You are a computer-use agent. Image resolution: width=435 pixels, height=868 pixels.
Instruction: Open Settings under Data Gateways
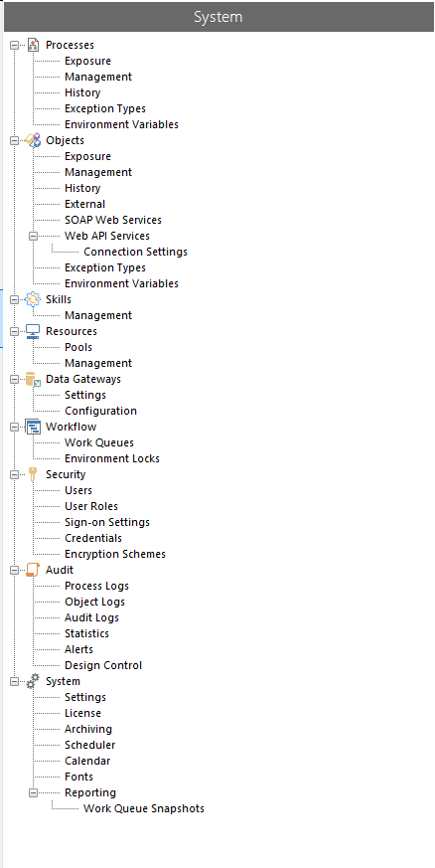[x=85, y=396]
